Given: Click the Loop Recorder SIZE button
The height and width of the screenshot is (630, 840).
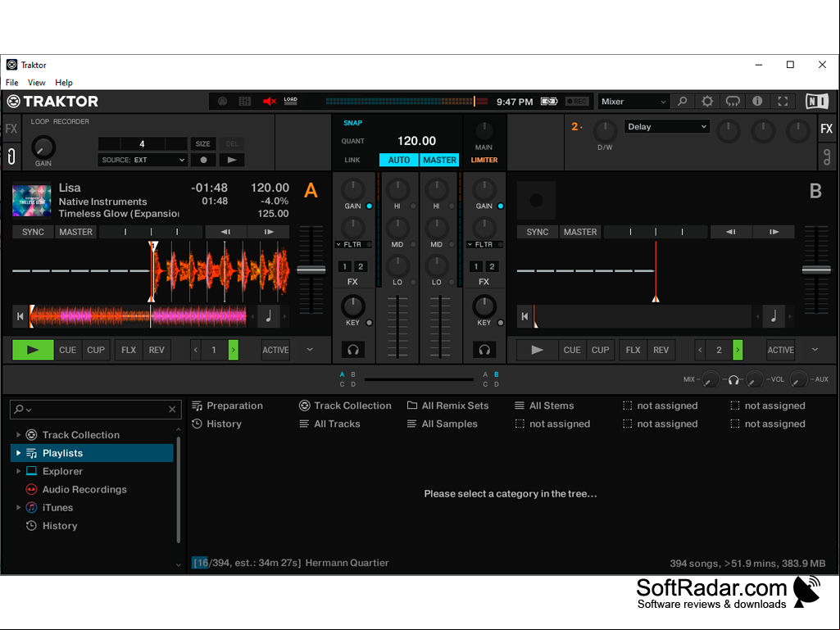Looking at the screenshot, I should [202, 143].
